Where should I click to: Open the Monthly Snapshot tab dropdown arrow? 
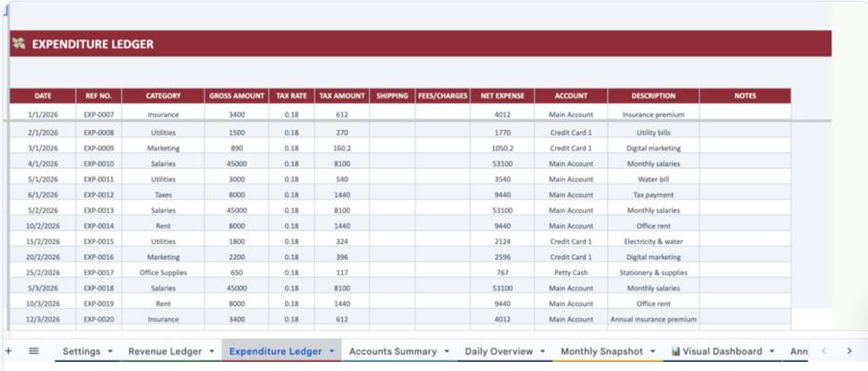[653, 352]
